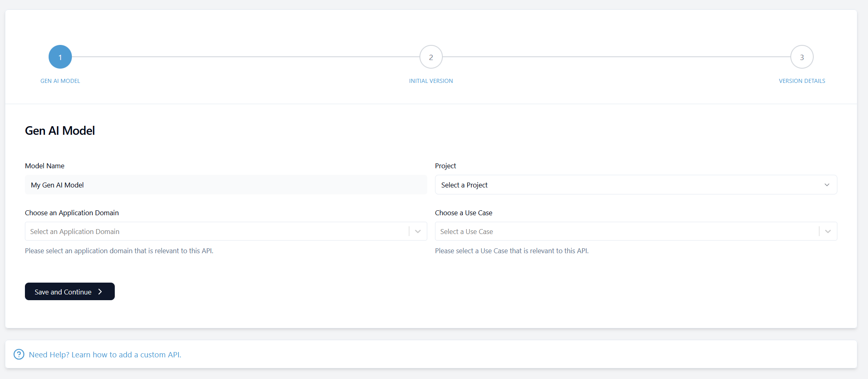Viewport: 868px width, 379px height.
Task: Click the Use Case helper text message
Action: click(512, 250)
